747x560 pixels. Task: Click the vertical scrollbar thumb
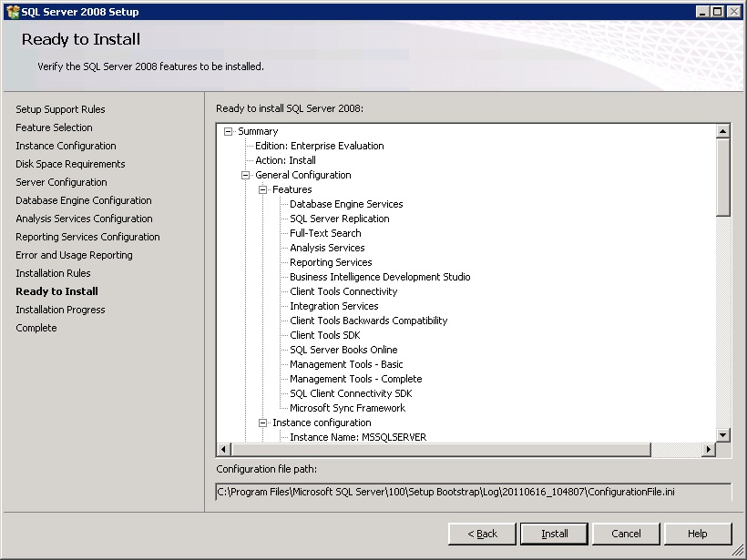(x=722, y=178)
